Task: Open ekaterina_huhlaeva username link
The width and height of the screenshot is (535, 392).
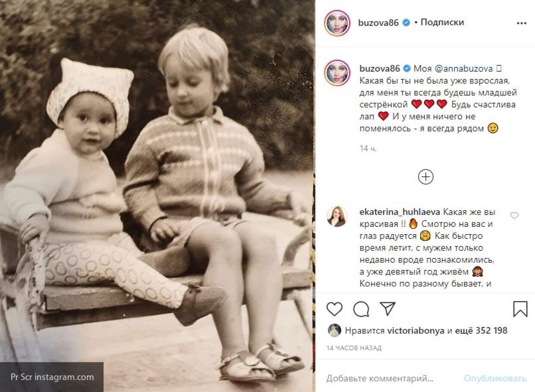Action: 399,212
